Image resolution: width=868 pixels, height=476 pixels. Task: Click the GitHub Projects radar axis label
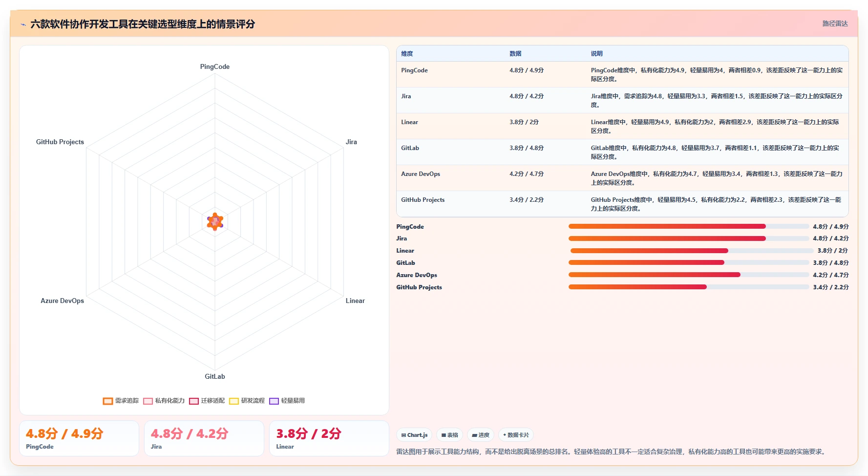point(60,142)
